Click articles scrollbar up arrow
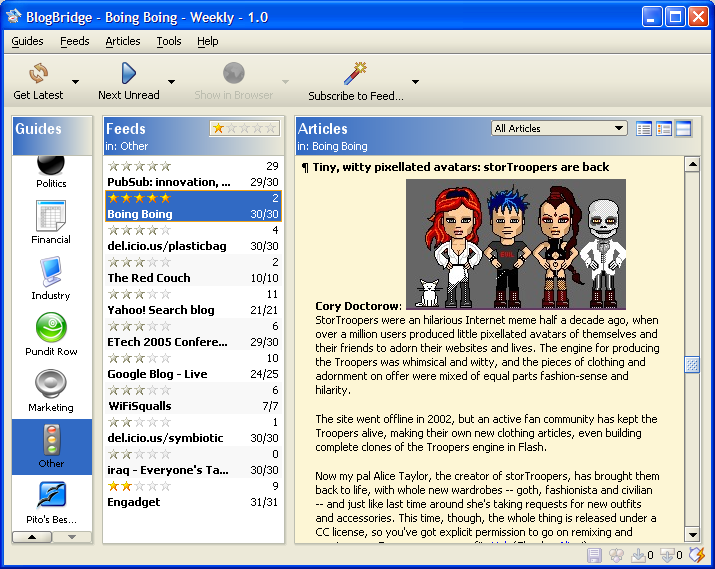Image resolution: width=715 pixels, height=569 pixels. (692, 164)
